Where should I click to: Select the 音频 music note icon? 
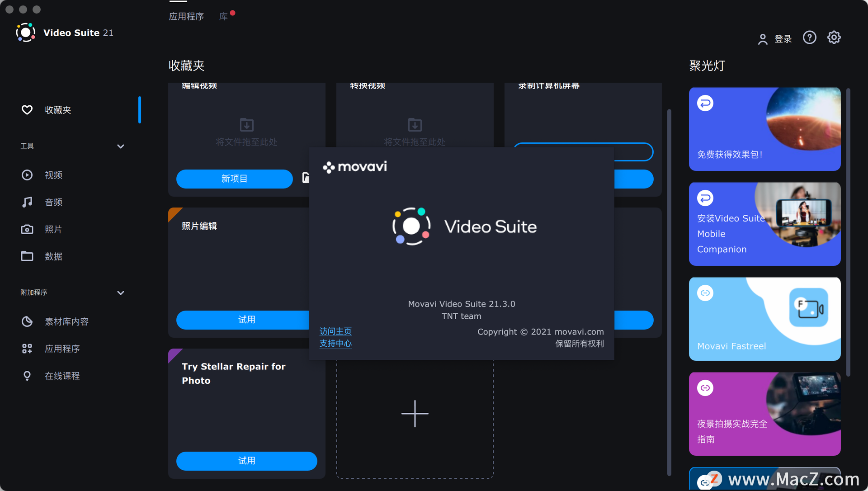click(x=27, y=202)
